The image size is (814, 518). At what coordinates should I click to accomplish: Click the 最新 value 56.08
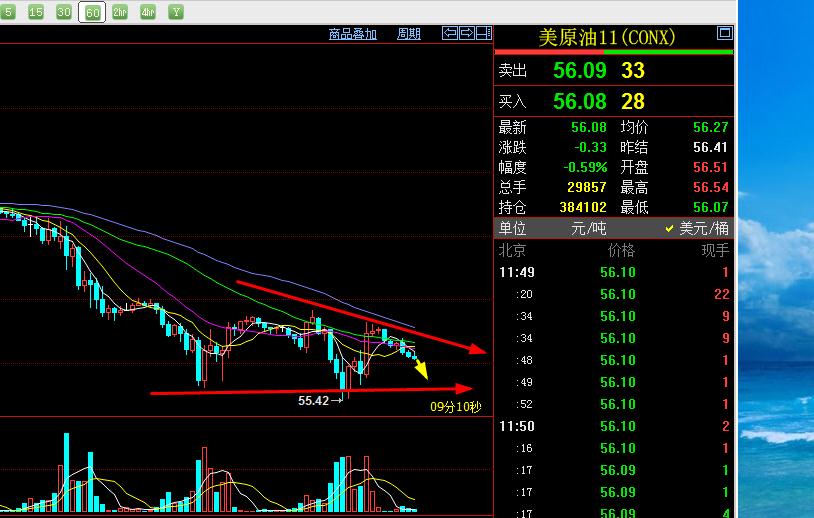(x=589, y=128)
